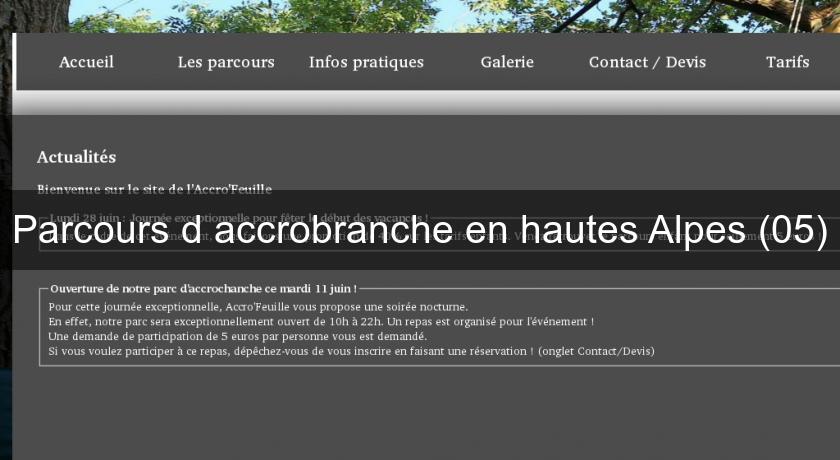The image size is (840, 460).
Task: Click the line mentioning 'soirée nocturne'
Action: click(258, 307)
